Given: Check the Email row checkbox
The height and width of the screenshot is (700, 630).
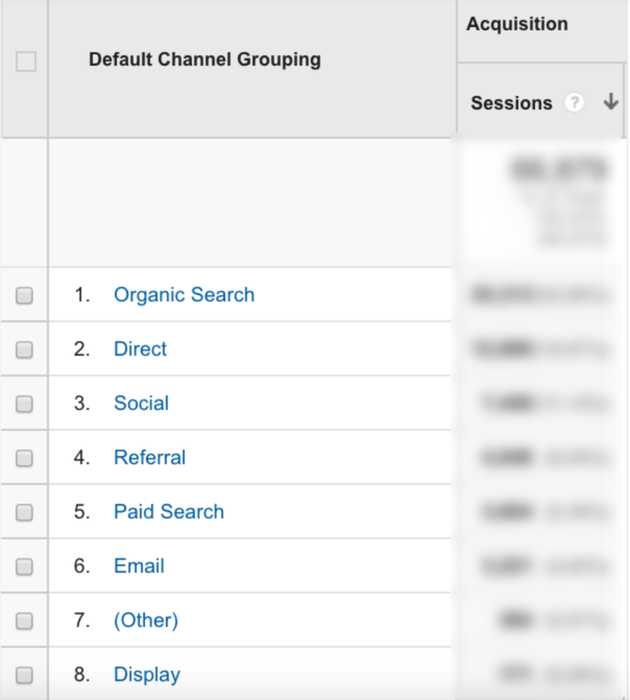Looking at the screenshot, I should 25,566.
